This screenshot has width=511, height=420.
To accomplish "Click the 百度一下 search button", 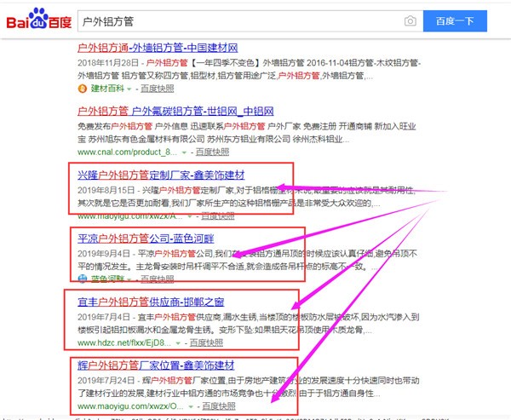I will point(455,20).
